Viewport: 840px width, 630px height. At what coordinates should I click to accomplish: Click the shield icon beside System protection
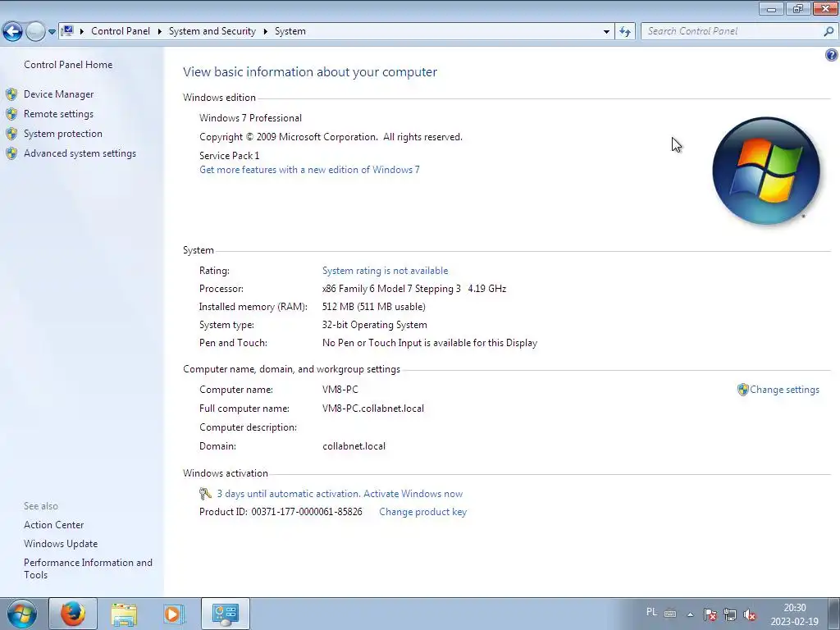(x=11, y=134)
